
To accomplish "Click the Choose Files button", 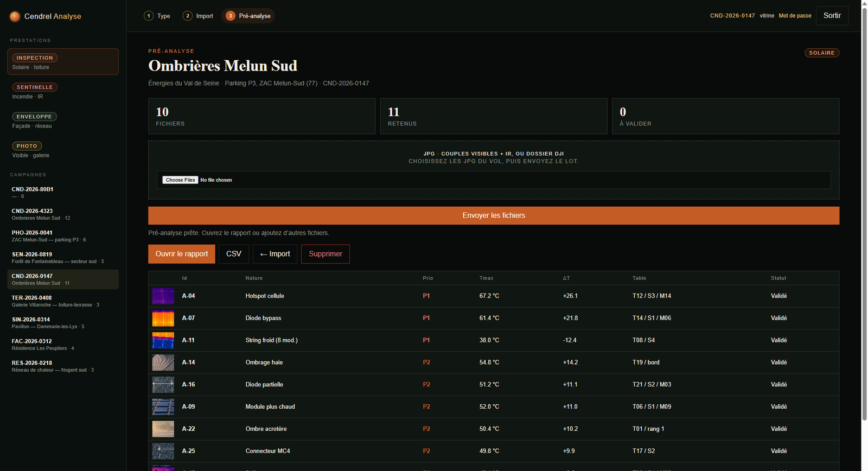I will pyautogui.click(x=180, y=180).
